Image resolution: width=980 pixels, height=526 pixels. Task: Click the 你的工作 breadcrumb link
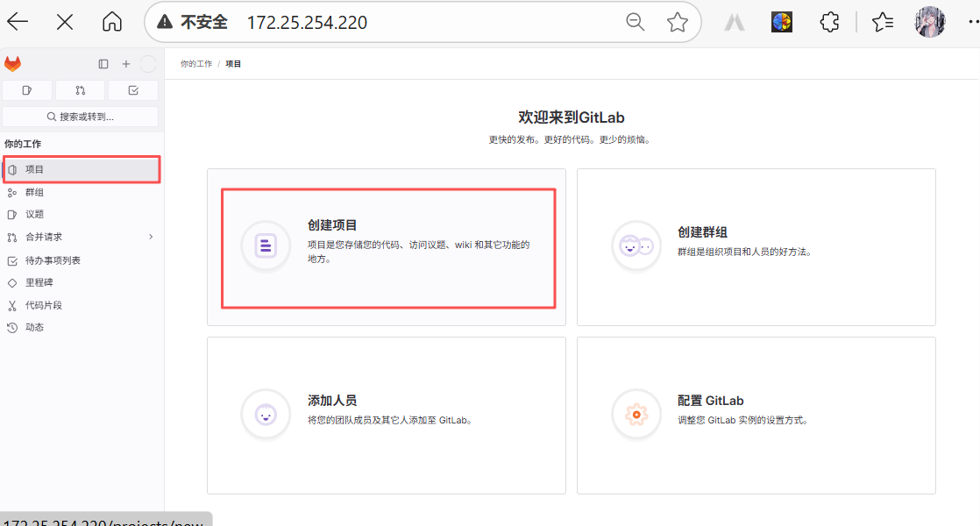pyautogui.click(x=196, y=64)
